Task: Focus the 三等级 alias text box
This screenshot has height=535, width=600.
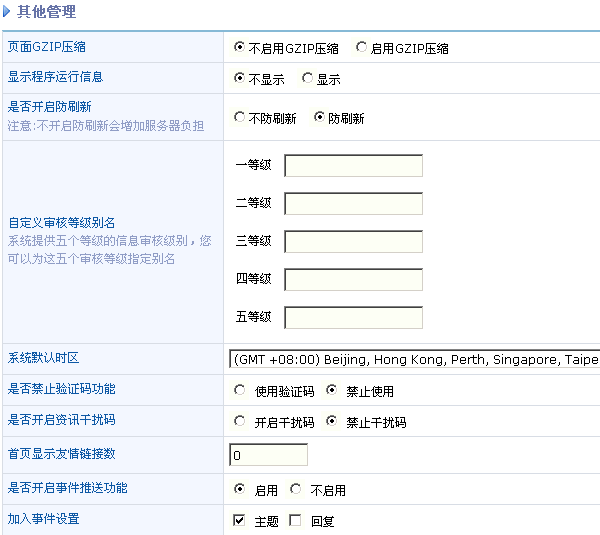Action: [353, 241]
